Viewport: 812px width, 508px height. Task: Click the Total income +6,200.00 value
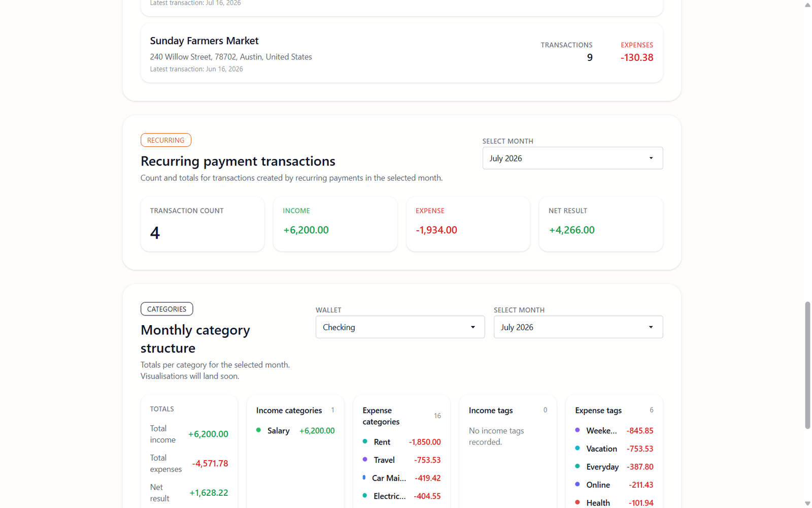(208, 434)
